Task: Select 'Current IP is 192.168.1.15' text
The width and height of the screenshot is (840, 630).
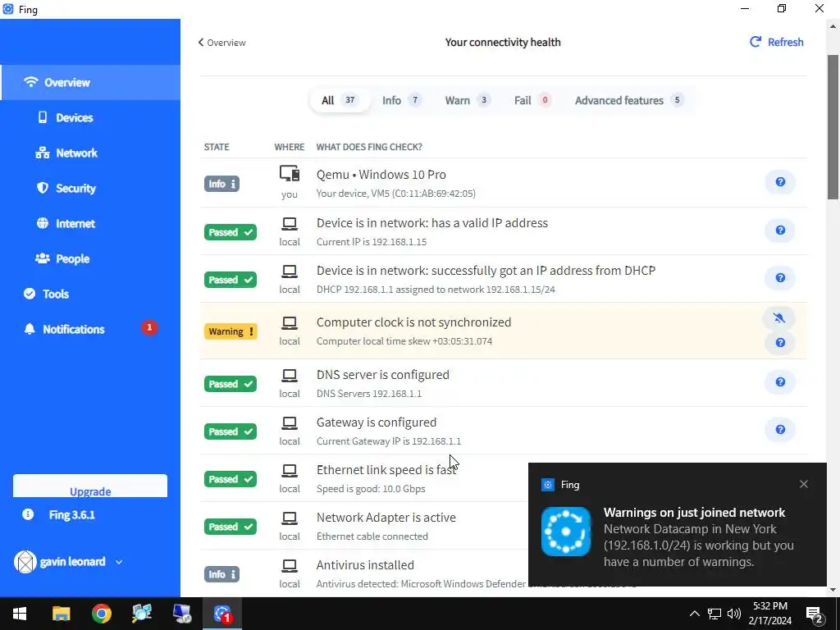Action: point(372,242)
